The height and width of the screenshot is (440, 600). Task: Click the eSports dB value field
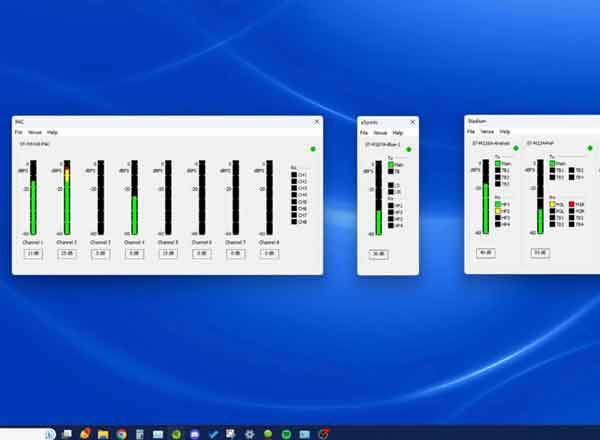pos(378,254)
